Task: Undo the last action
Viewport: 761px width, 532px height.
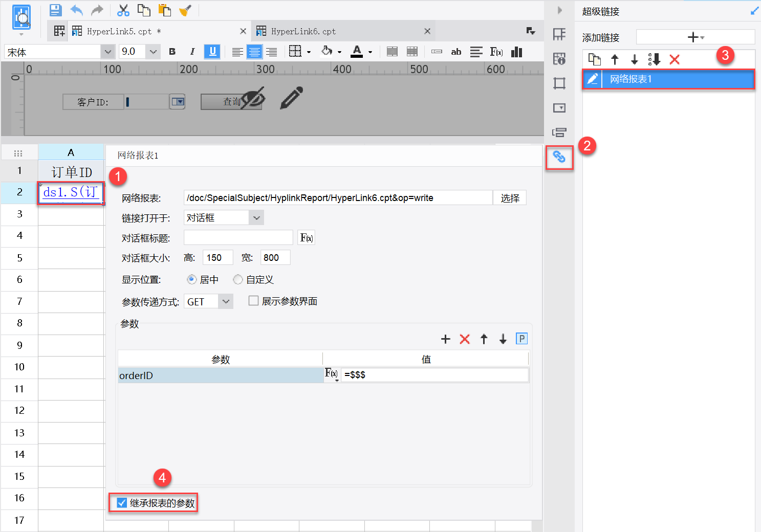Action: click(76, 10)
